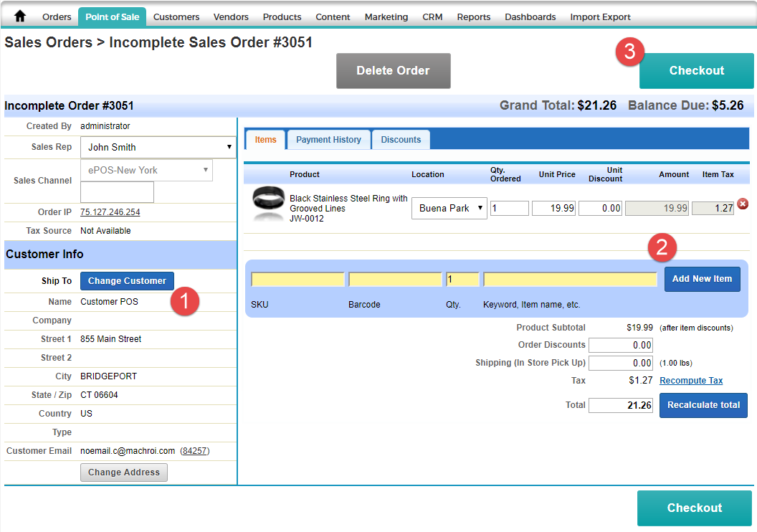Click the Recalculate total button
Image resolution: width=757 pixels, height=532 pixels.
703,405
